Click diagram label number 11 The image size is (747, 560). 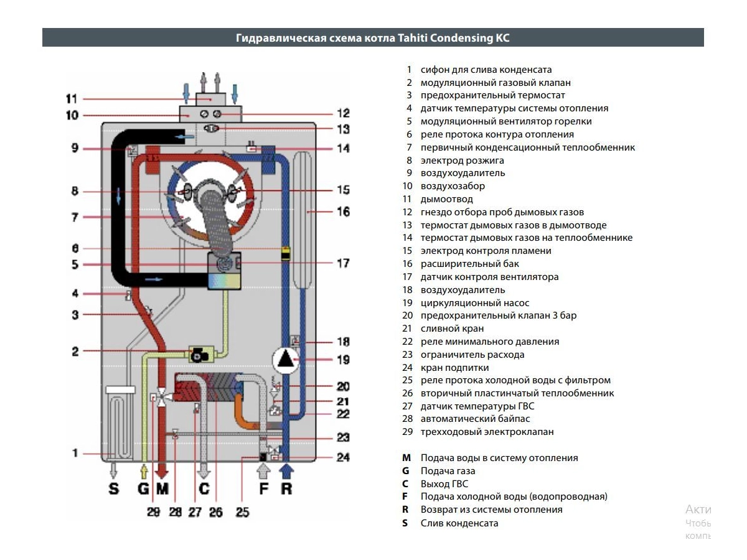(71, 99)
